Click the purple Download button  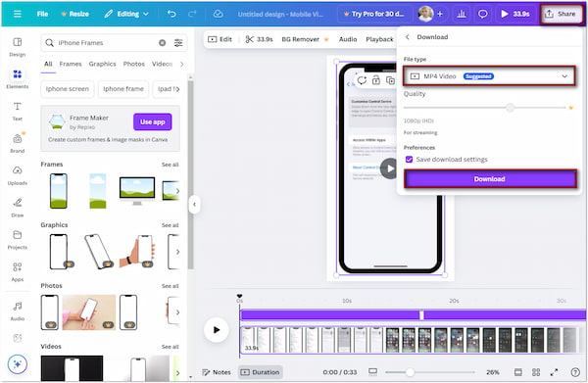point(490,179)
